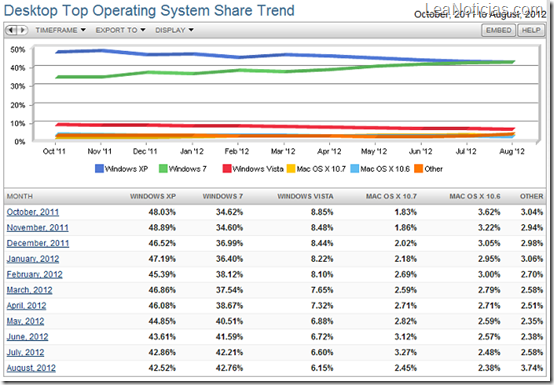Click the 6.15% Windows Vista value
This screenshot has width=554, height=385.
pos(322,368)
